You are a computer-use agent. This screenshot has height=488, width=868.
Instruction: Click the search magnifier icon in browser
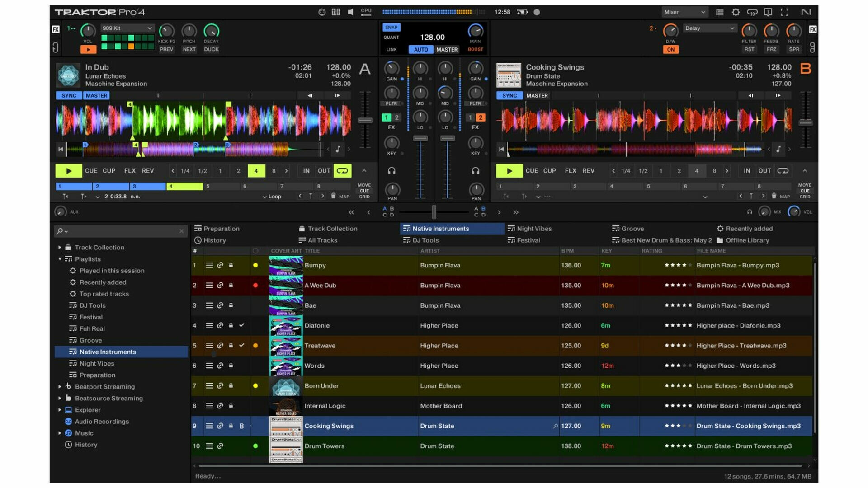(x=60, y=231)
